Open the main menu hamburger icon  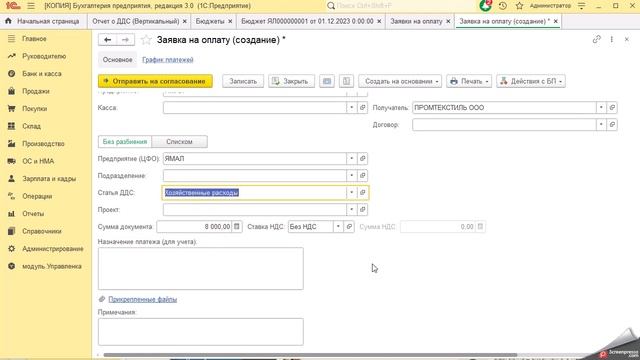pyautogui.click(x=31, y=6)
